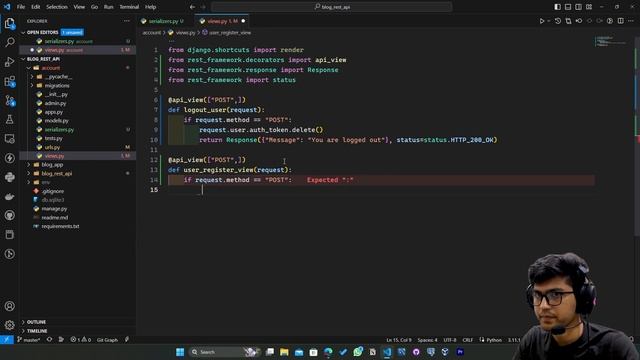640x360 pixels.
Task: Click the UTF-8 encoding indicator
Action: [x=450, y=340]
